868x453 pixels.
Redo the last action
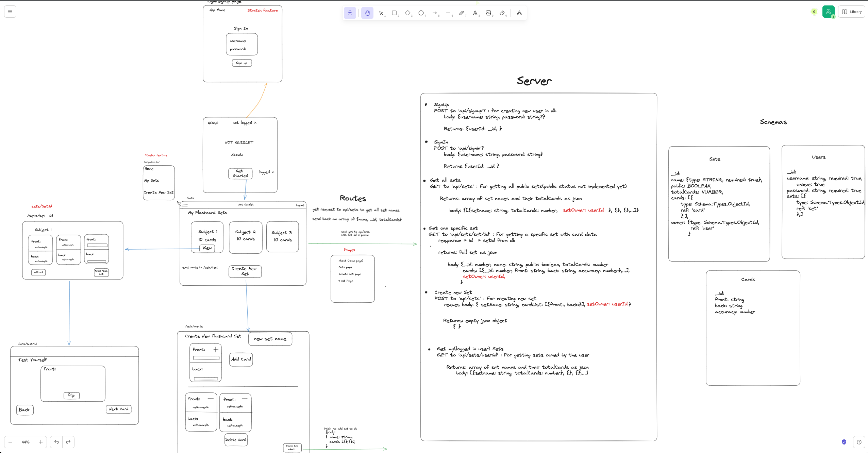[68, 442]
